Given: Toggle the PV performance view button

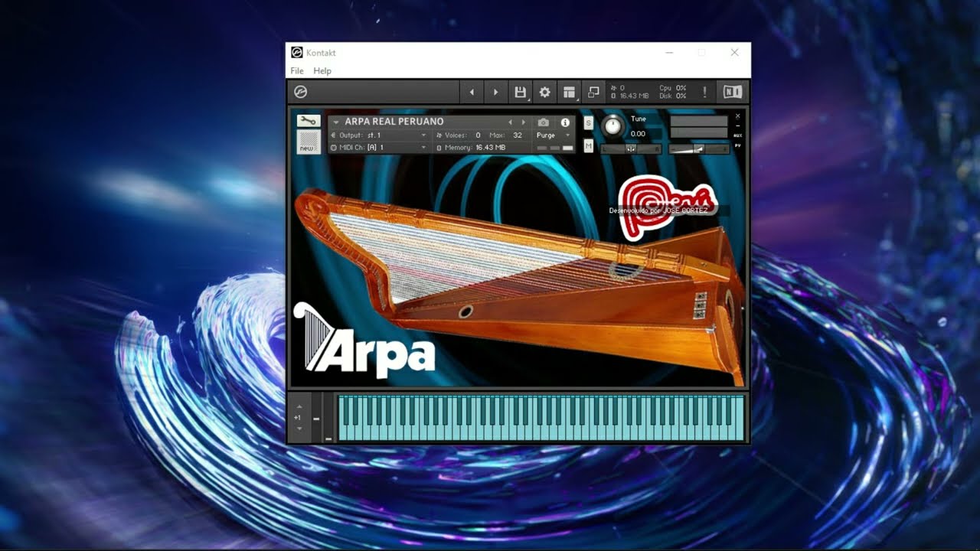Looking at the screenshot, I should (737, 145).
